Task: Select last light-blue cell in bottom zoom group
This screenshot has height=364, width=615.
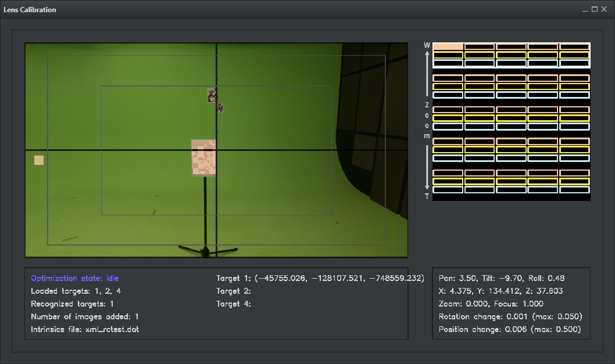Action: [x=574, y=190]
